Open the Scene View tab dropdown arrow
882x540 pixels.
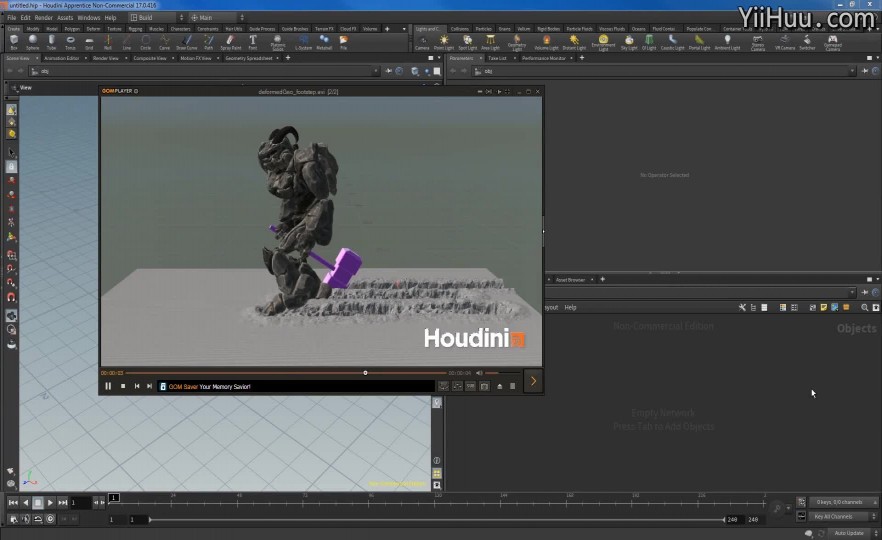pos(37,58)
